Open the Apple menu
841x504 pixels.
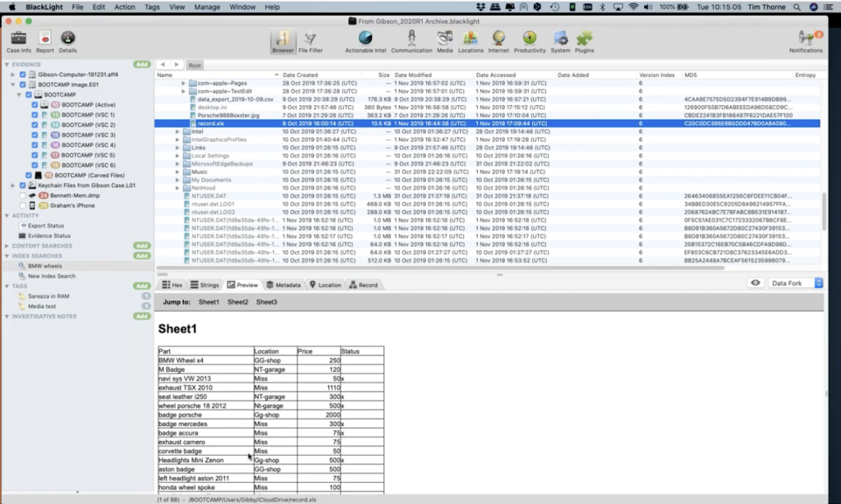click(x=11, y=7)
